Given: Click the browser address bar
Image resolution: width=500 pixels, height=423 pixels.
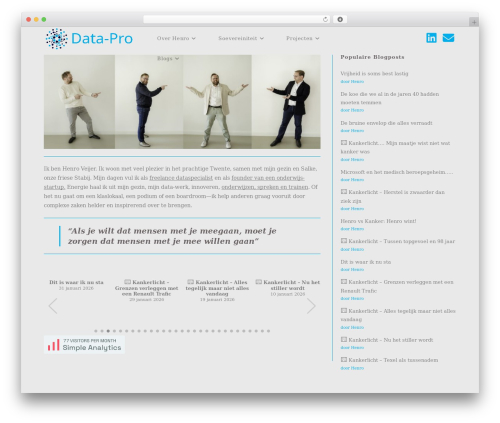Looking at the screenshot, I should tap(237, 19).
